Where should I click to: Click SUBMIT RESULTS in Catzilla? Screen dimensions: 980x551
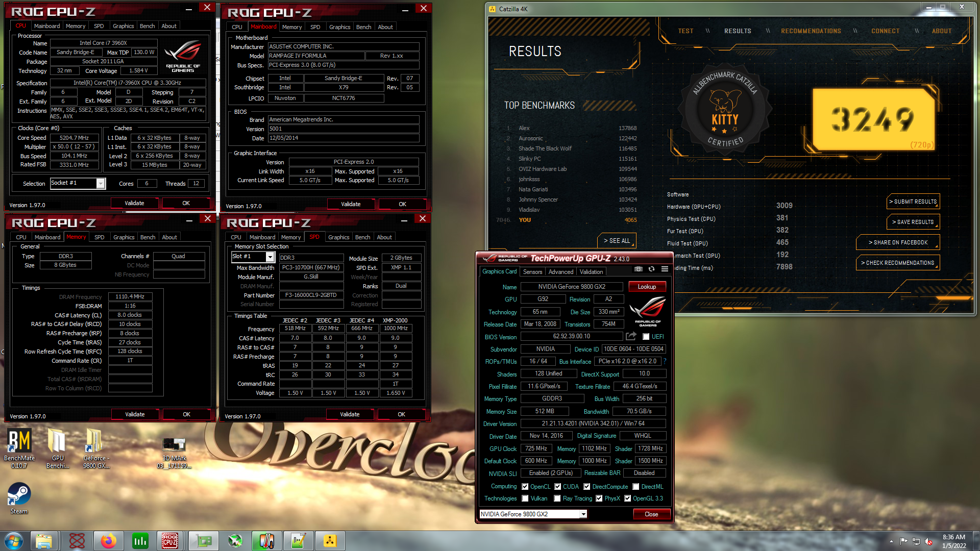pyautogui.click(x=913, y=202)
